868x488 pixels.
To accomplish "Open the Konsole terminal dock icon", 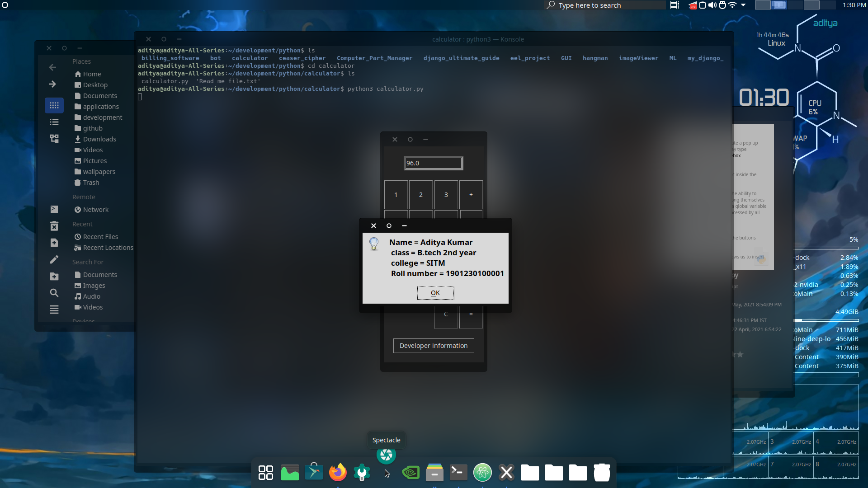I will click(x=458, y=473).
